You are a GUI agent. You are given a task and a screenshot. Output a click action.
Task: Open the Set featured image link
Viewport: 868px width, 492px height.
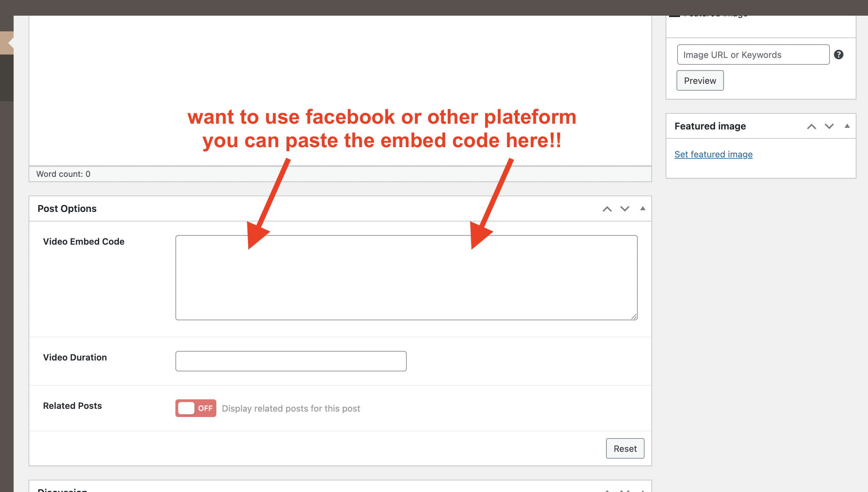pos(713,154)
